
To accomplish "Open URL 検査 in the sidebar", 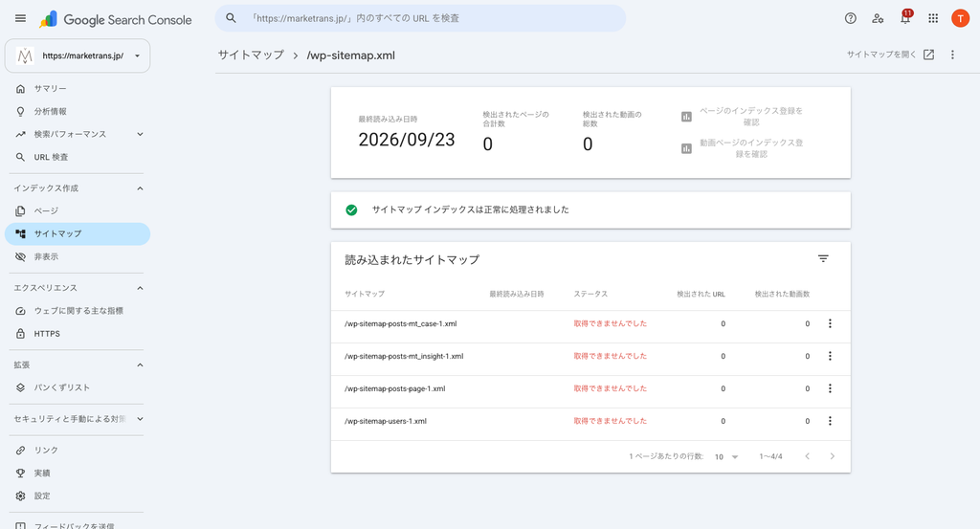I will tap(78, 157).
